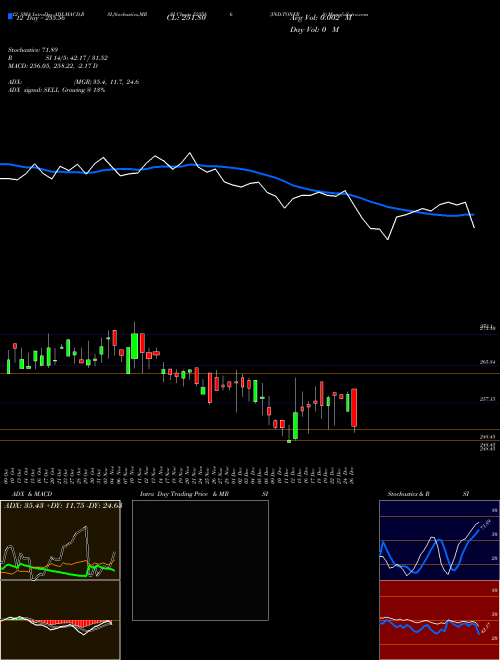Viewport: 500px width, 660px height.
Task: Click the blue stochastics line in the blue panel
Action: pyautogui.click(x=429, y=551)
